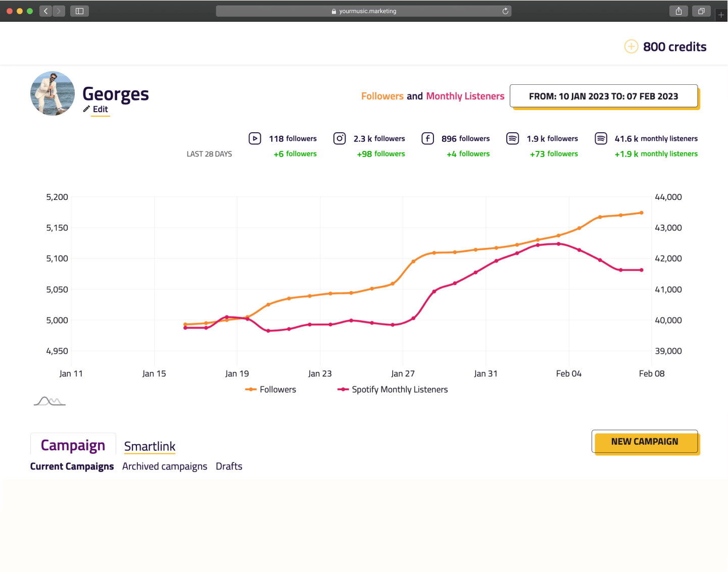The width and height of the screenshot is (728, 572).
Task: Click the lock icon in address bar
Action: 334,11
